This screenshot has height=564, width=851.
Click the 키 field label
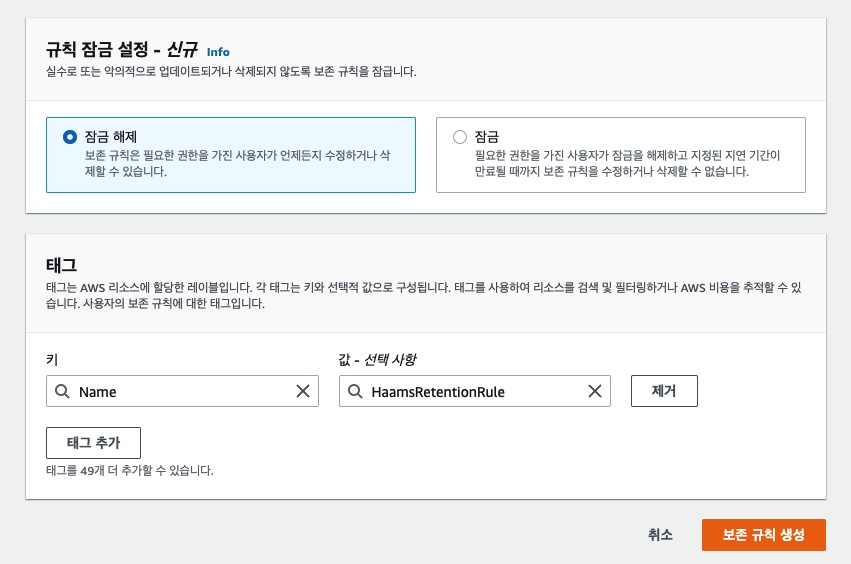pos(52,359)
